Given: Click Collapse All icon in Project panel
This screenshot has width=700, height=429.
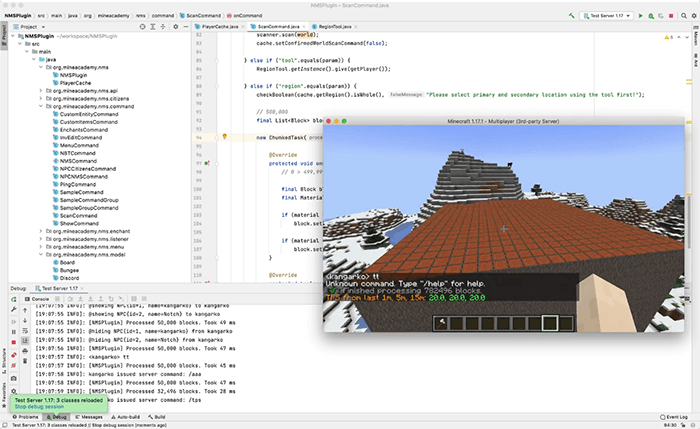Looking at the screenshot, I should [163, 27].
